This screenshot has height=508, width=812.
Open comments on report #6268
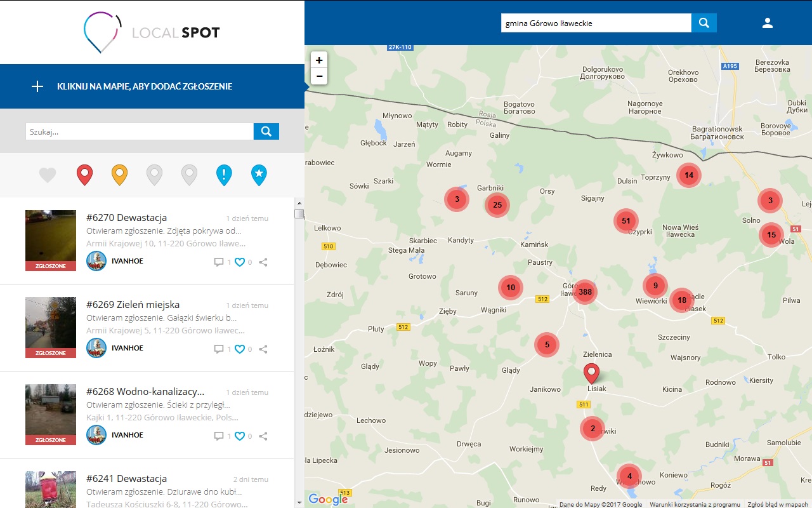[219, 436]
